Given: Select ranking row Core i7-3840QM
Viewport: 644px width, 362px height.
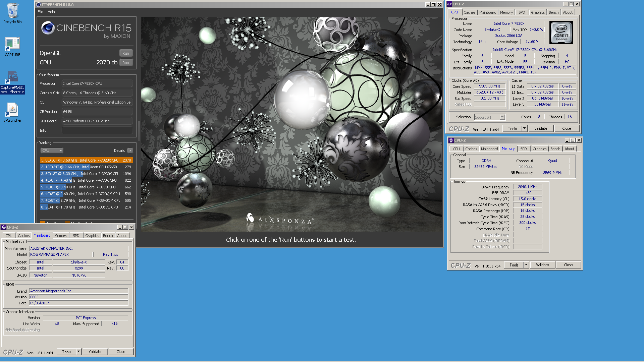Looking at the screenshot, I should (x=86, y=200).
